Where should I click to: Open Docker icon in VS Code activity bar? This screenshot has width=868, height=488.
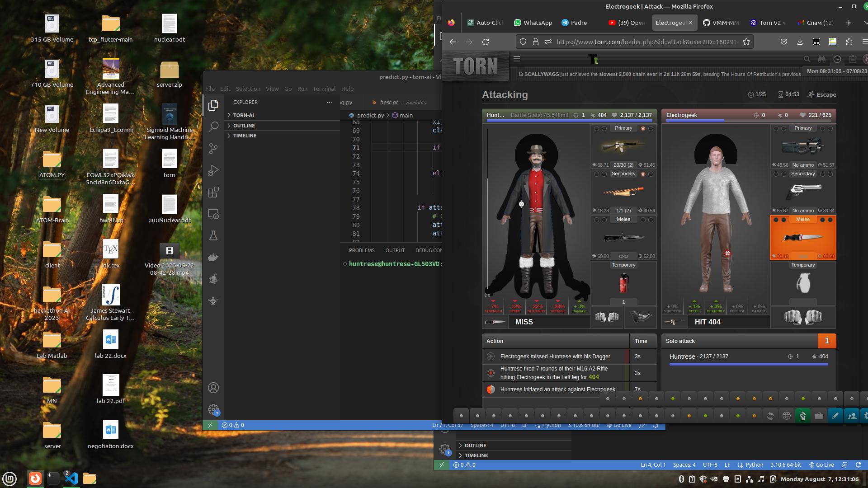pos(213,257)
